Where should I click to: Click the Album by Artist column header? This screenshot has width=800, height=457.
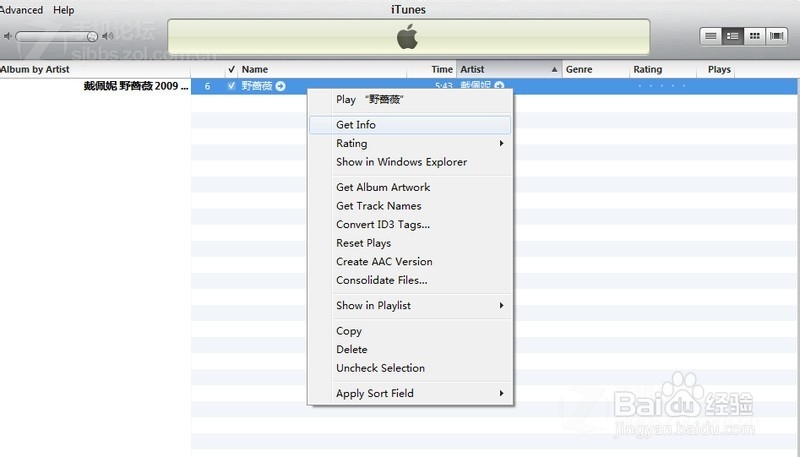click(95, 69)
